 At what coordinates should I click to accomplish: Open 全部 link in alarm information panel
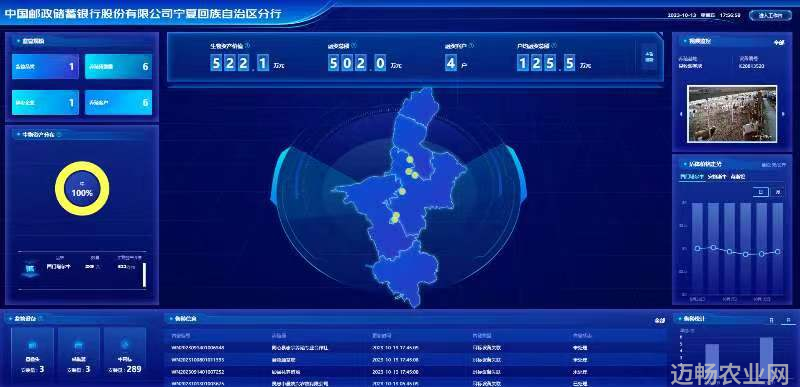[660, 321]
